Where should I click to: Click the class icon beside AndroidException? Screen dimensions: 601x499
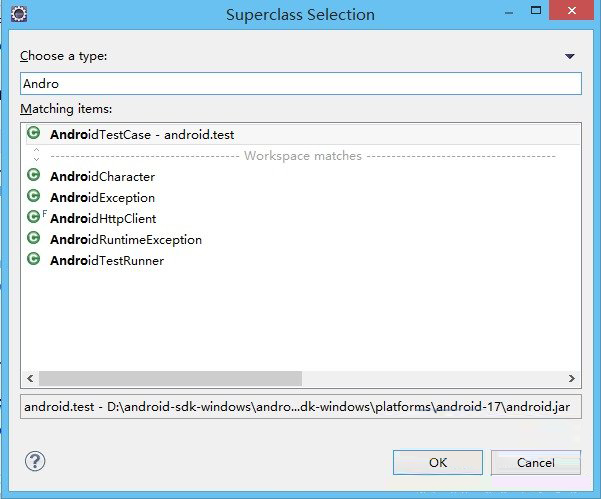33,196
